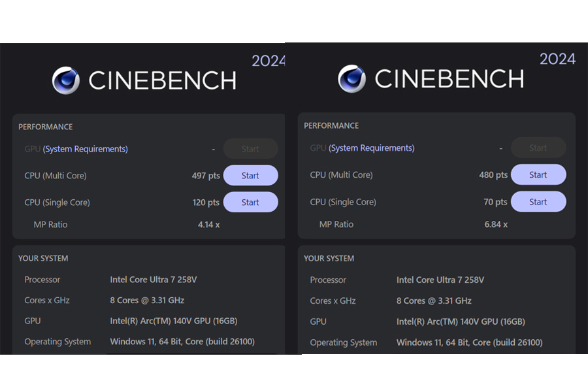Click the right 2024 version label

tap(557, 59)
